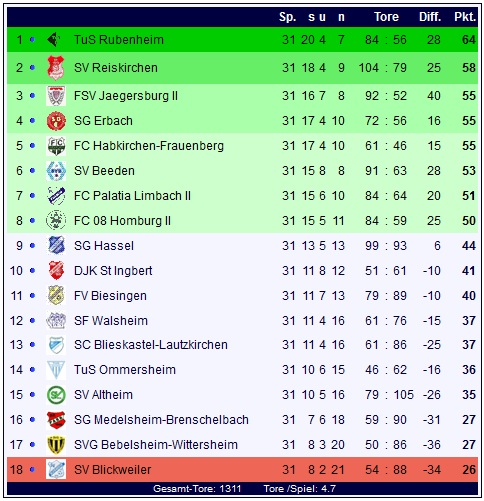
Task: Click the SV Beeden club emblem
Action: [56, 171]
